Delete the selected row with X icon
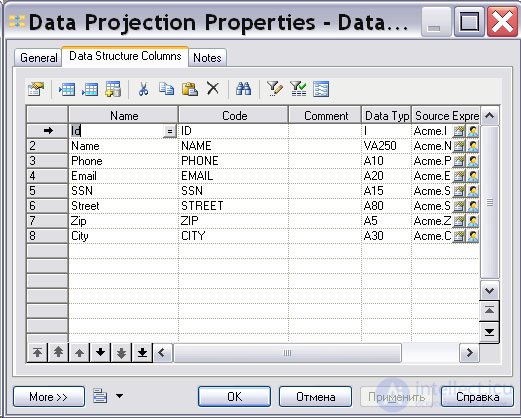This screenshot has height=418, width=521. coord(213,89)
